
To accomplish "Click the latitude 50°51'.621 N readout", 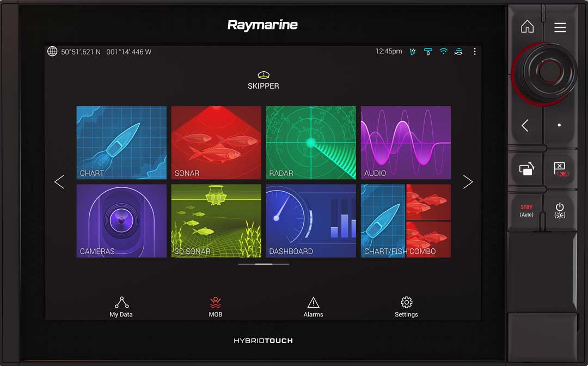I will [81, 52].
